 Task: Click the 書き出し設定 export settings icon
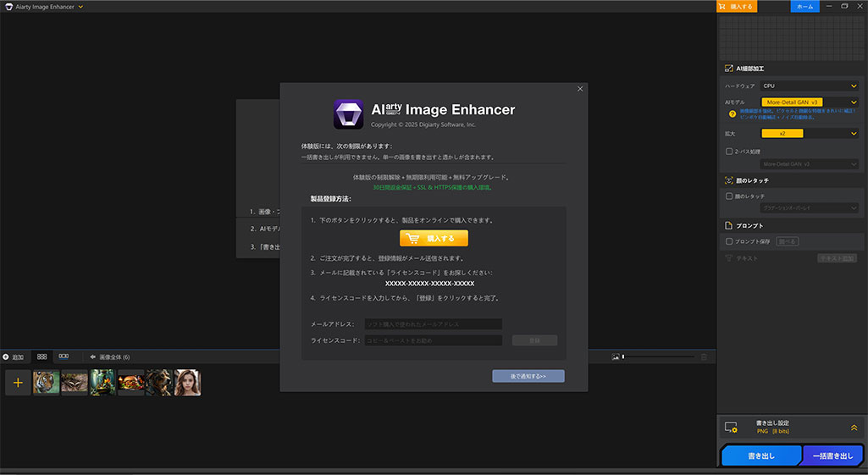(x=731, y=428)
